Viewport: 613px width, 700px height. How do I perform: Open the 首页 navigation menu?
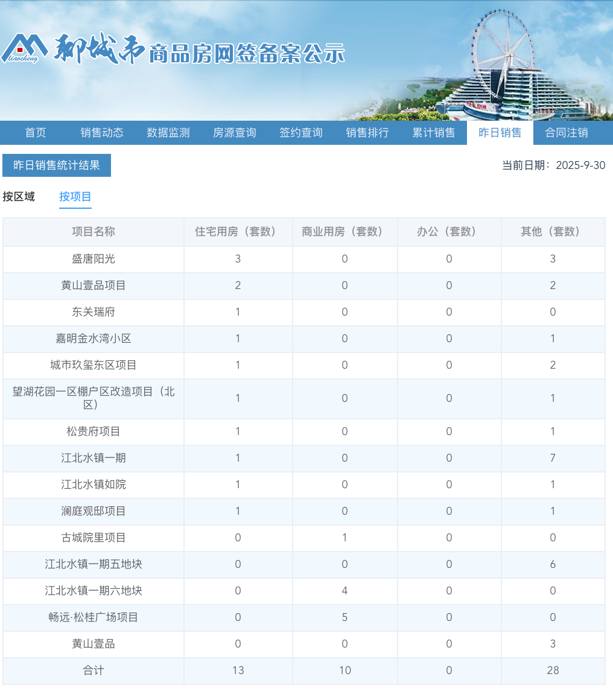click(x=36, y=133)
